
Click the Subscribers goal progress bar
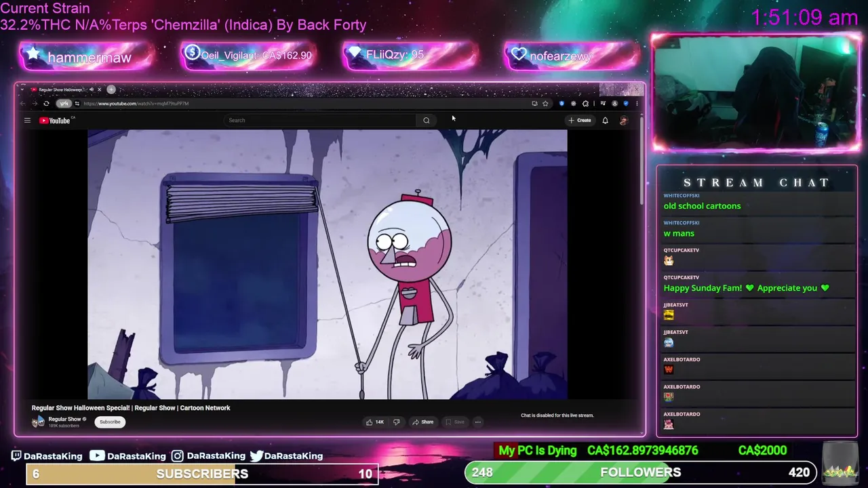click(x=202, y=474)
